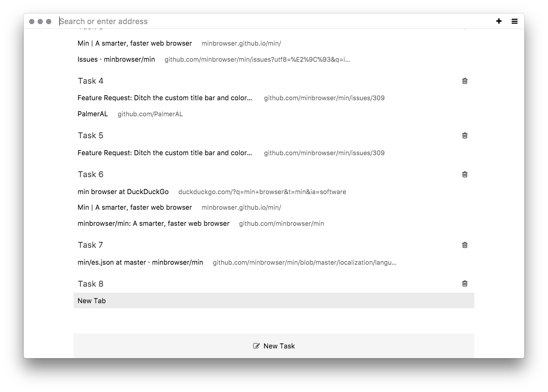Click the pencil icon beside New Task
The width and height of the screenshot is (548, 392).
256,345
